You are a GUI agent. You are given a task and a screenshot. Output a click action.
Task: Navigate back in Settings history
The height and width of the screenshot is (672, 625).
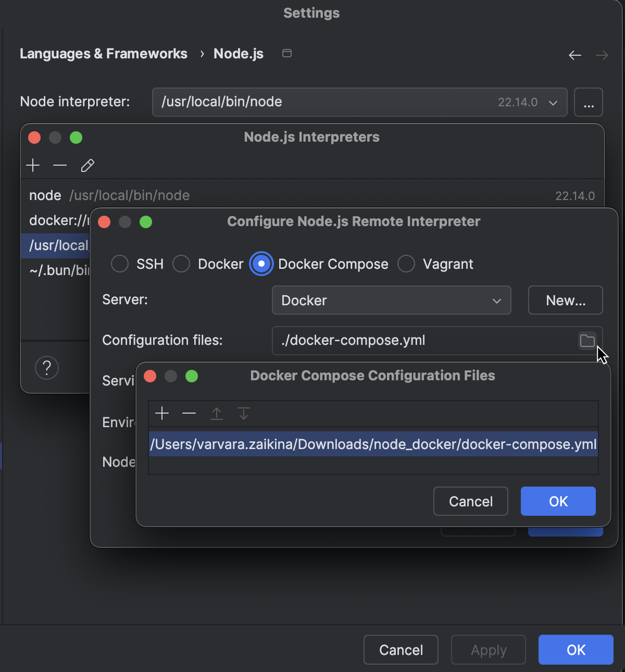point(575,54)
